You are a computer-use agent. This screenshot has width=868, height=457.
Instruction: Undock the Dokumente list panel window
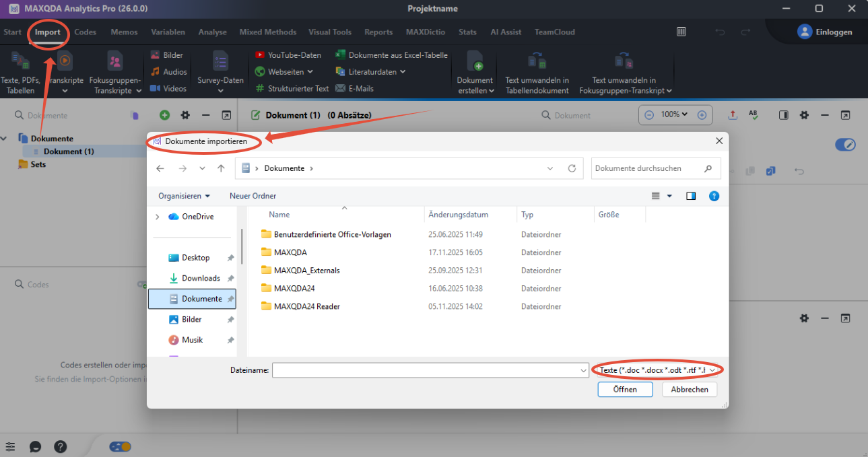point(226,116)
